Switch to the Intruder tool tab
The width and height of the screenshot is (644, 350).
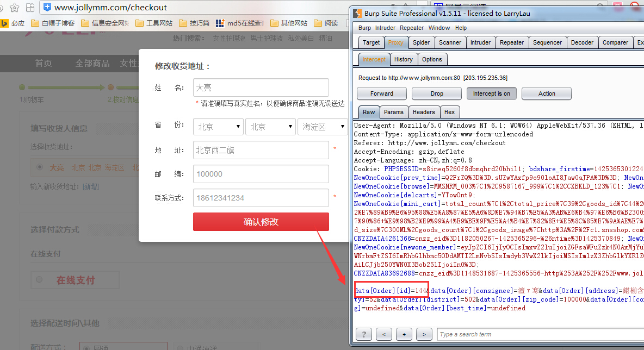click(480, 43)
